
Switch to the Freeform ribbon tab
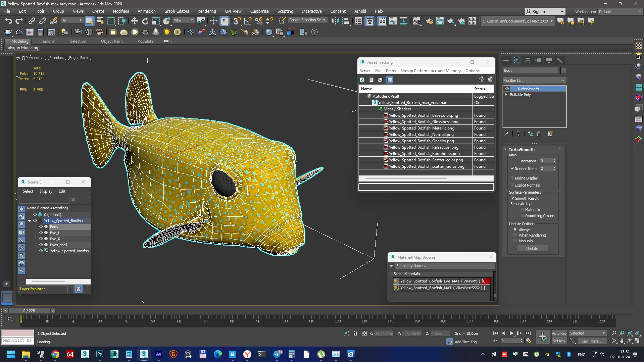(47, 41)
